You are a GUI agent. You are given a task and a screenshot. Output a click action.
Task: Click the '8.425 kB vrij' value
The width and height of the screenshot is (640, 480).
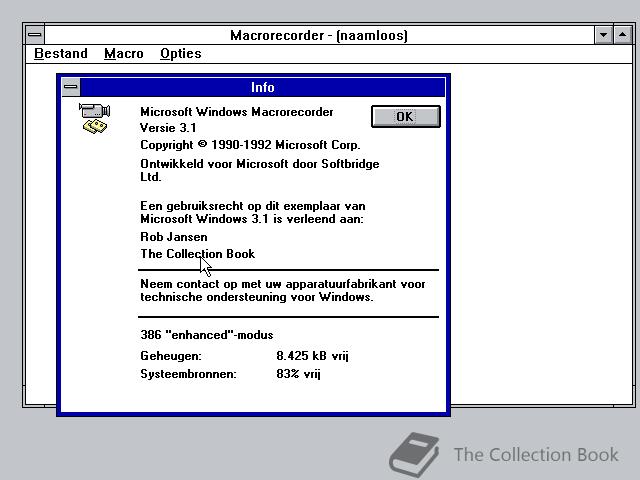point(312,356)
